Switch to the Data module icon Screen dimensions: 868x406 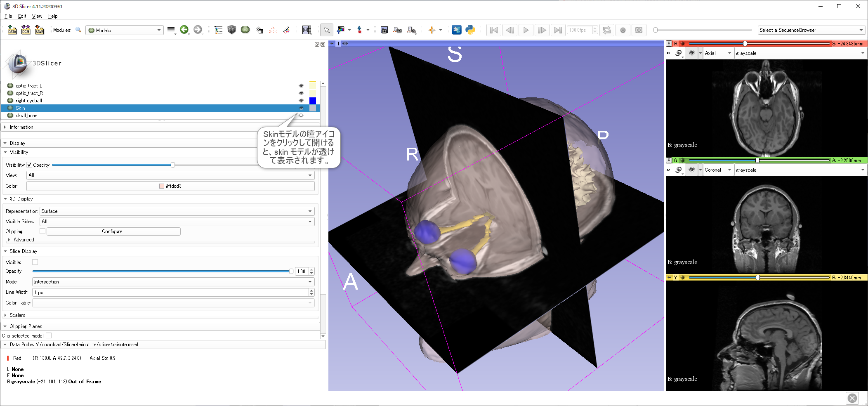pos(218,30)
